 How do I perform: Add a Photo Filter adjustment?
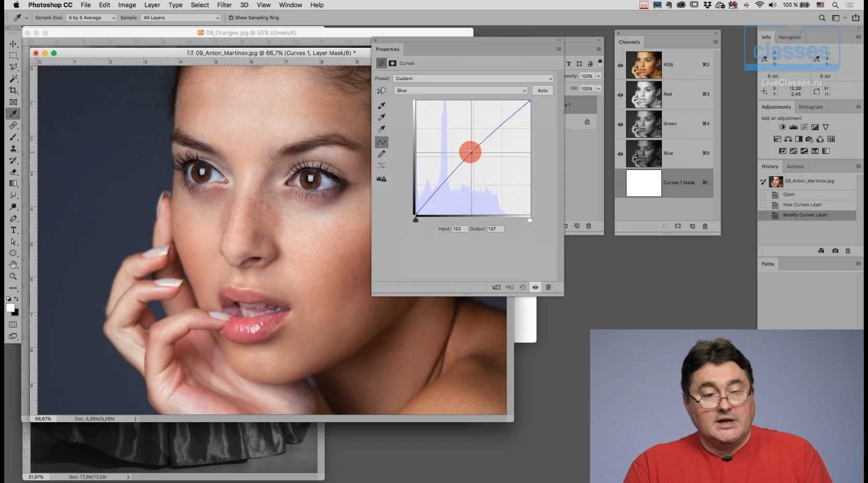[809, 139]
